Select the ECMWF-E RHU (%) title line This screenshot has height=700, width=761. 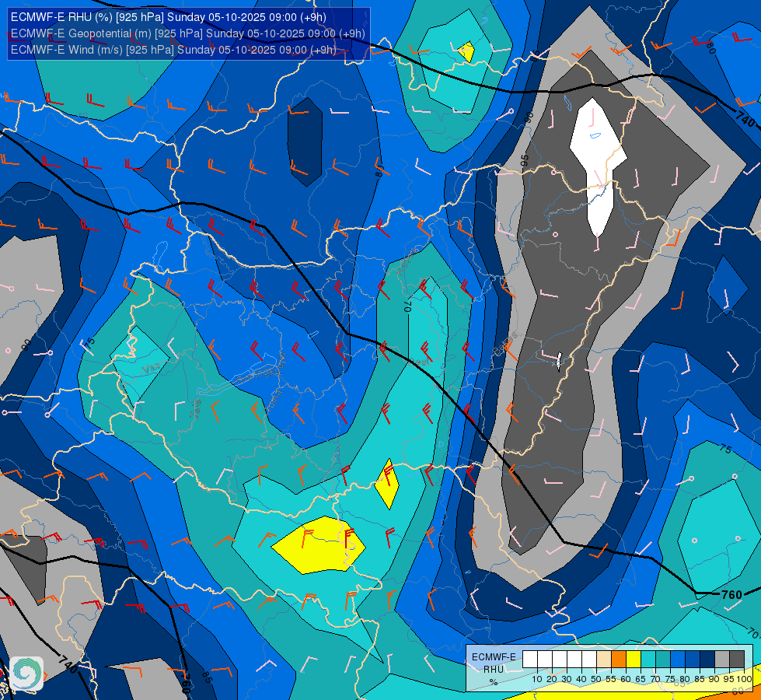pyautogui.click(x=169, y=17)
